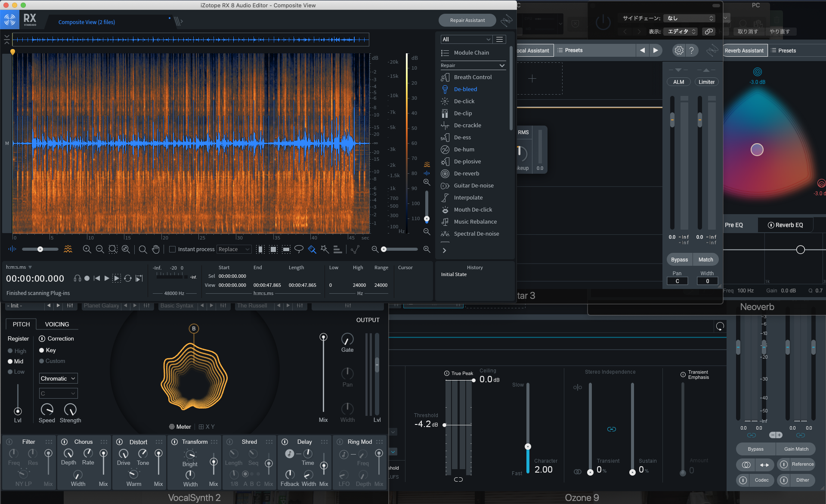Enable the Instant process checkbox
The width and height of the screenshot is (826, 504).
coord(172,249)
